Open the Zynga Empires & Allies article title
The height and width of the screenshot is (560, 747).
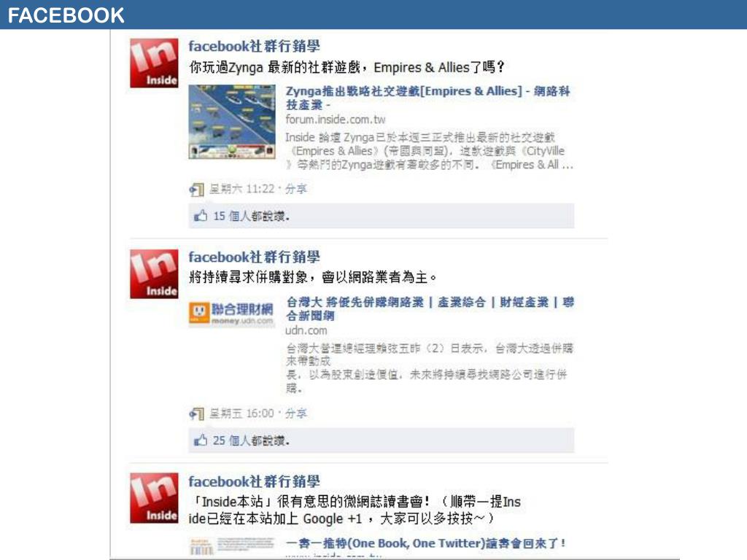tap(427, 98)
